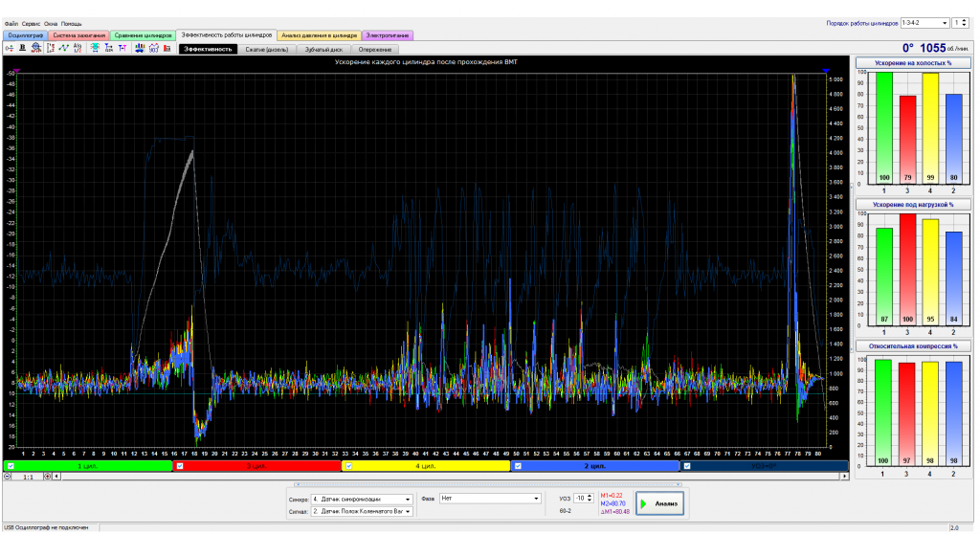Click the red bar valued 97 in compression chart
This screenshot has height=534, width=980.
point(906,414)
